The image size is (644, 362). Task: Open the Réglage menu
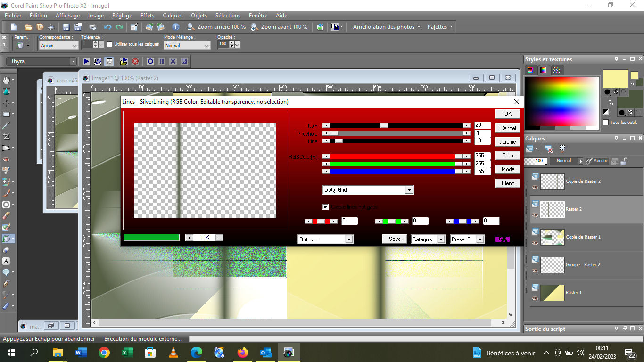pyautogui.click(x=122, y=16)
